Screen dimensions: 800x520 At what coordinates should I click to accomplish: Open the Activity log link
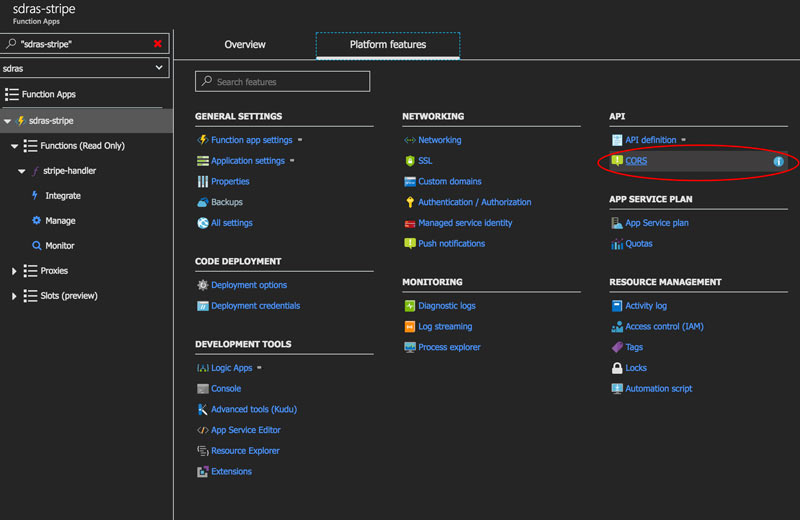pyautogui.click(x=646, y=306)
